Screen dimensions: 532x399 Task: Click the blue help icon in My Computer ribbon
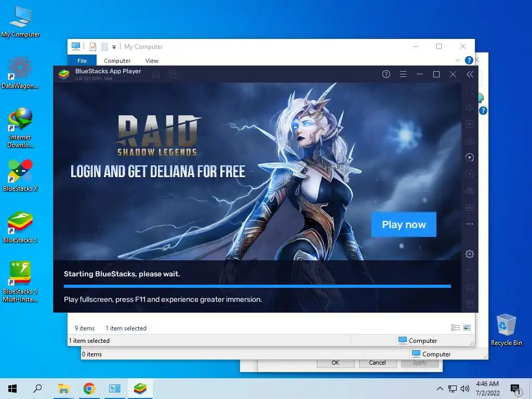point(469,60)
